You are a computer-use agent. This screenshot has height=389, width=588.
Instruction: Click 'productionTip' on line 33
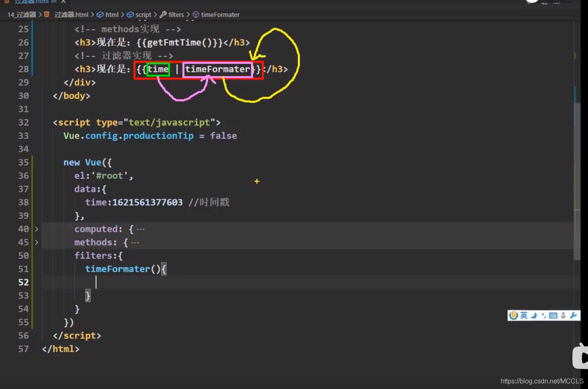pos(158,136)
